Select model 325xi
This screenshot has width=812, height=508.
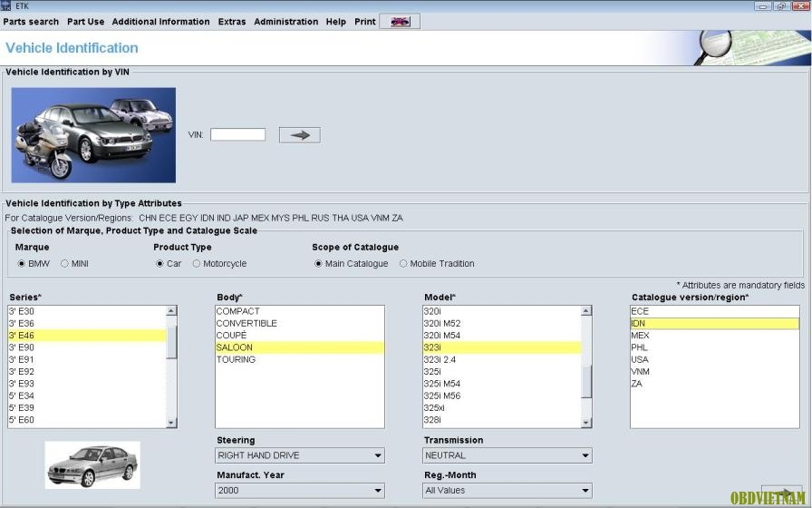pyautogui.click(x=502, y=407)
